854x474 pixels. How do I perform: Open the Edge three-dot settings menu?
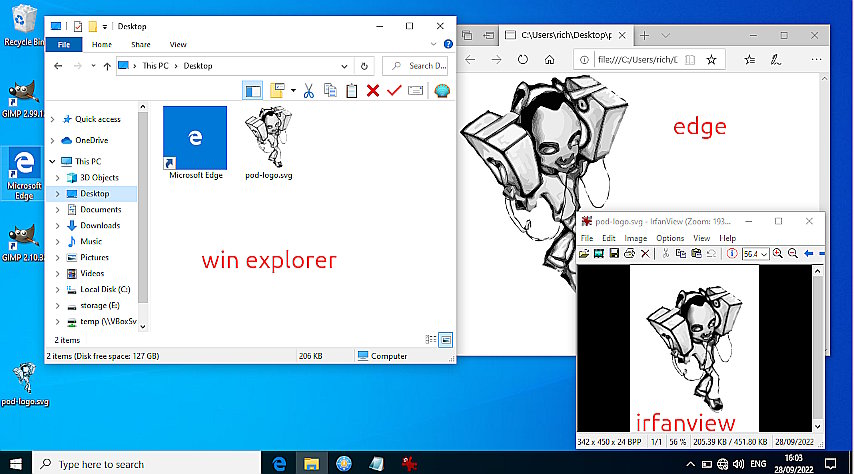pyautogui.click(x=816, y=59)
